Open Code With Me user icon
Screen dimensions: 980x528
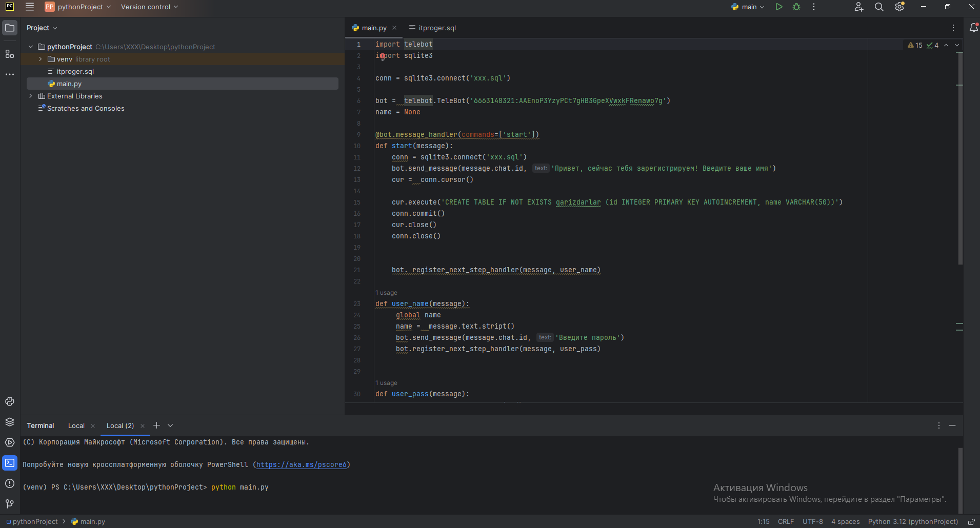(x=859, y=7)
